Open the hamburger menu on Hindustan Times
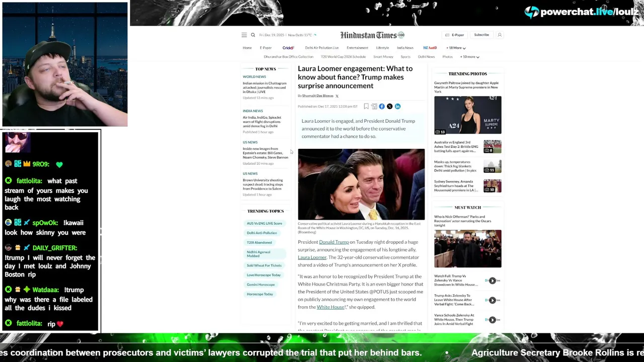This screenshot has width=644, height=362. (x=244, y=35)
